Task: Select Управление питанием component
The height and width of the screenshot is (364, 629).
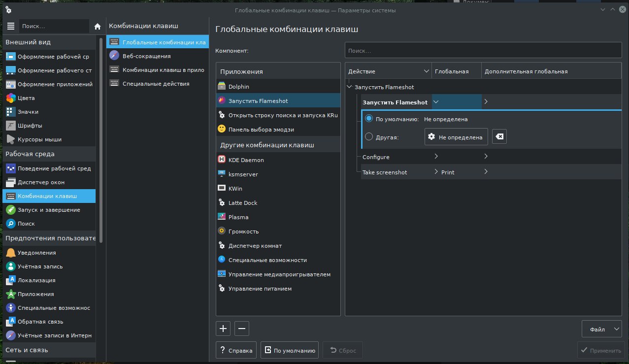Action: [x=278, y=289]
